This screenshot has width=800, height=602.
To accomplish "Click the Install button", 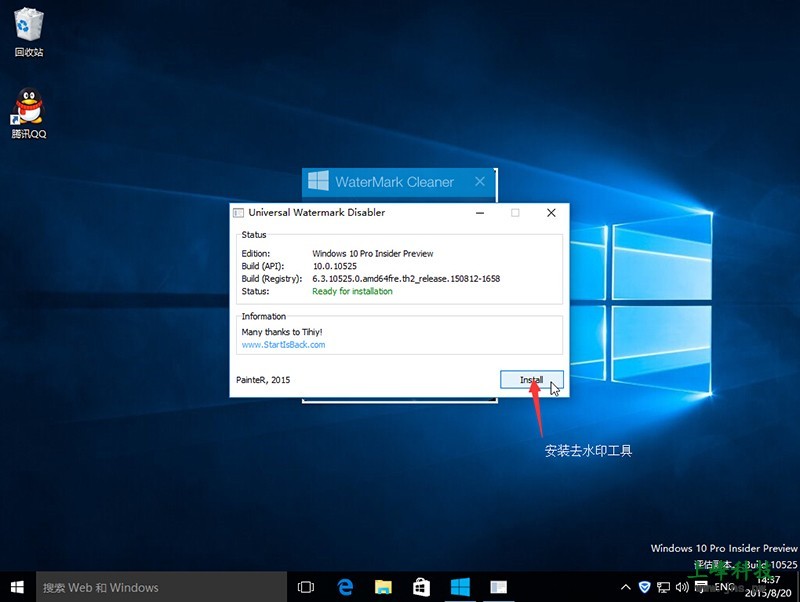I will [531, 380].
